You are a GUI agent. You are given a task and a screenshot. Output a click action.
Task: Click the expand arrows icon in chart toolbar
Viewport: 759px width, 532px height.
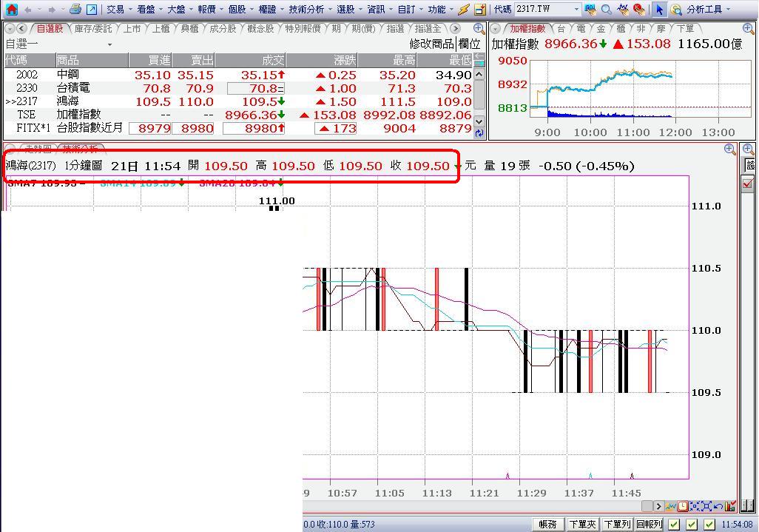706,506
